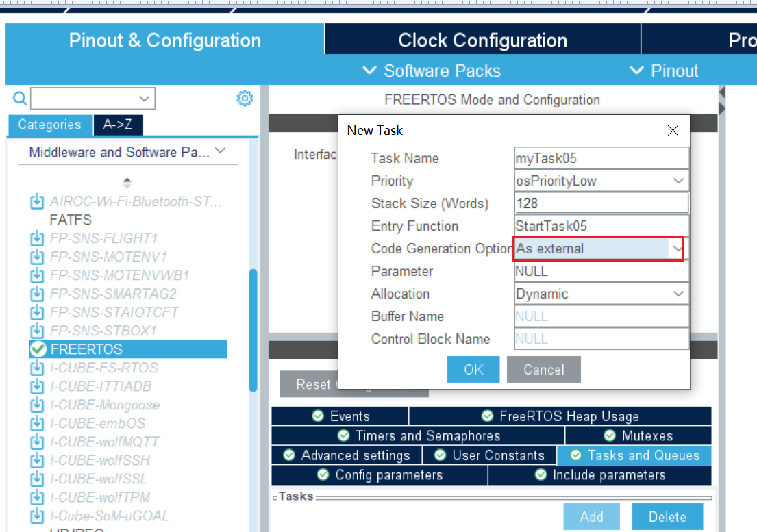757x532 pixels.
Task: Open the Allocation dropdown Dynamic
Action: (x=601, y=294)
